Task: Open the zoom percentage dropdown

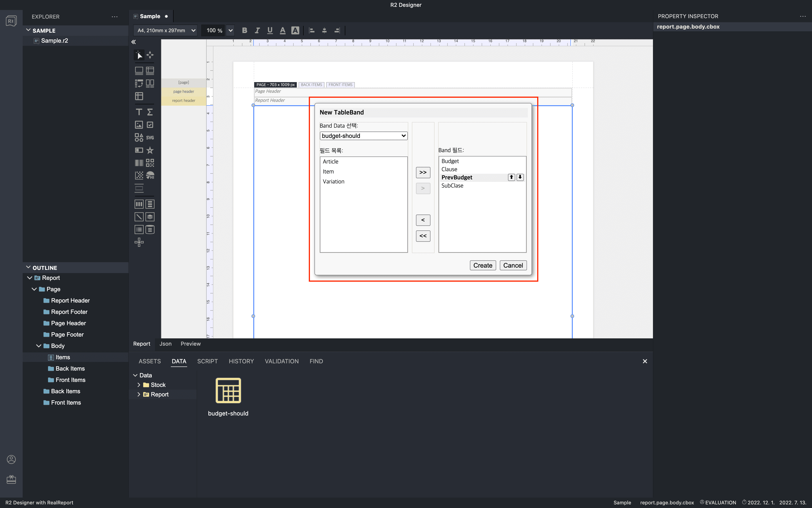Action: (230, 30)
